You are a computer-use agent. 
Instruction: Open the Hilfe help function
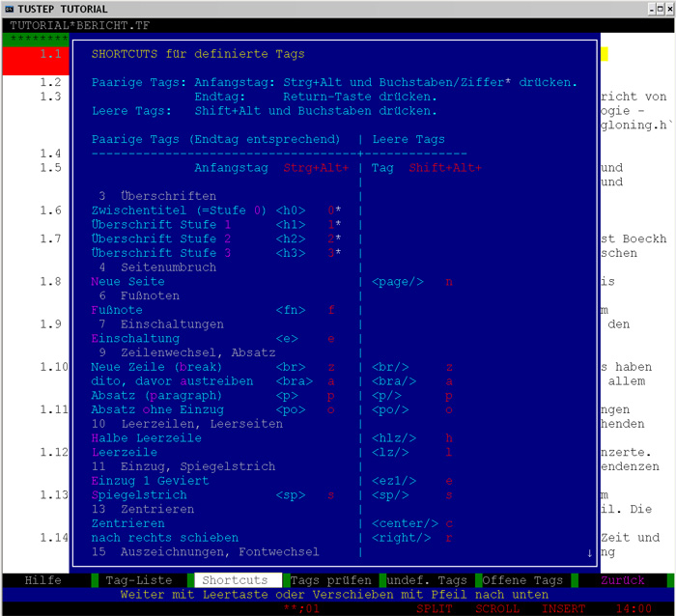tap(42, 580)
